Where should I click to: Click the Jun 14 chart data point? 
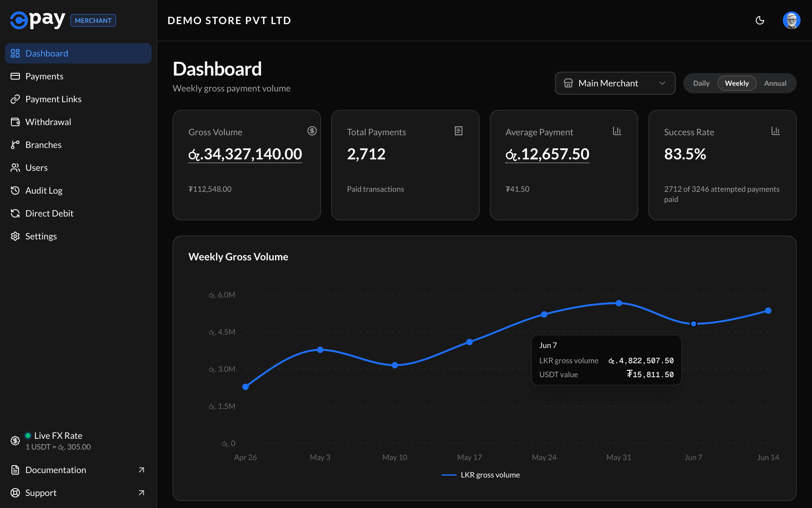click(x=768, y=311)
